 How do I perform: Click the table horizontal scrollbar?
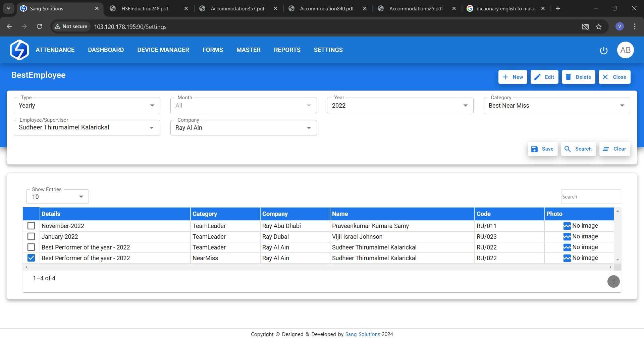(318, 267)
